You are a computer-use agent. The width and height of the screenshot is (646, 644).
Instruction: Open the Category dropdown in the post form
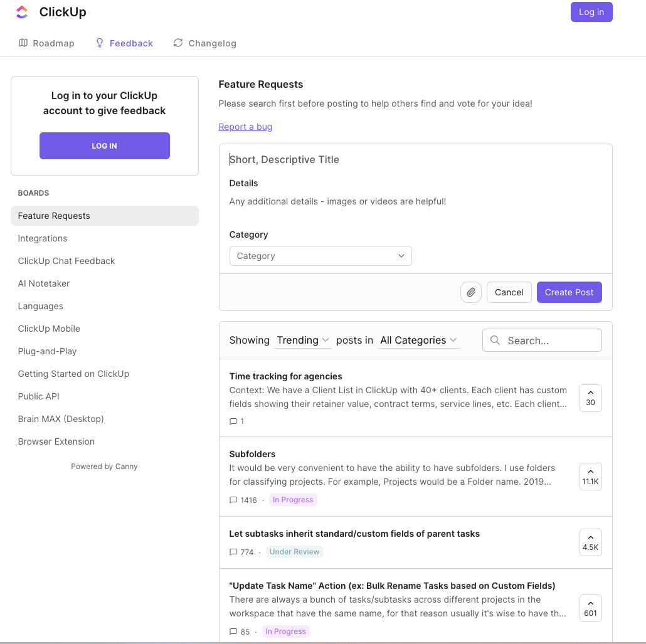click(320, 256)
